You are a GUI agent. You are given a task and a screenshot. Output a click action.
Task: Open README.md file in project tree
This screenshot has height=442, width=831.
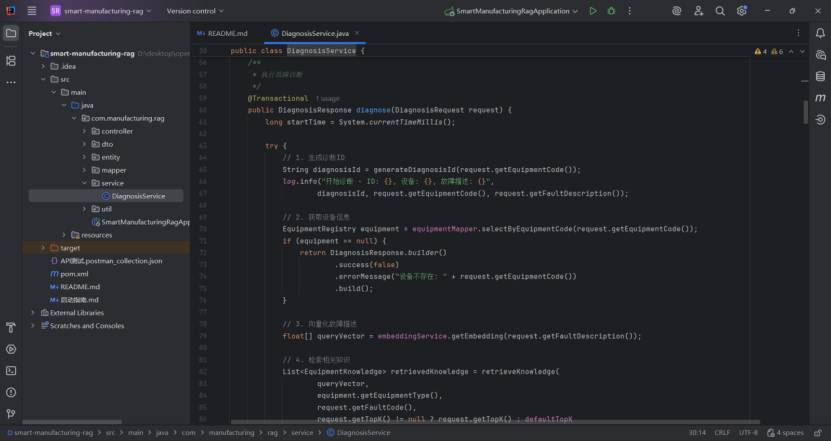point(75,287)
